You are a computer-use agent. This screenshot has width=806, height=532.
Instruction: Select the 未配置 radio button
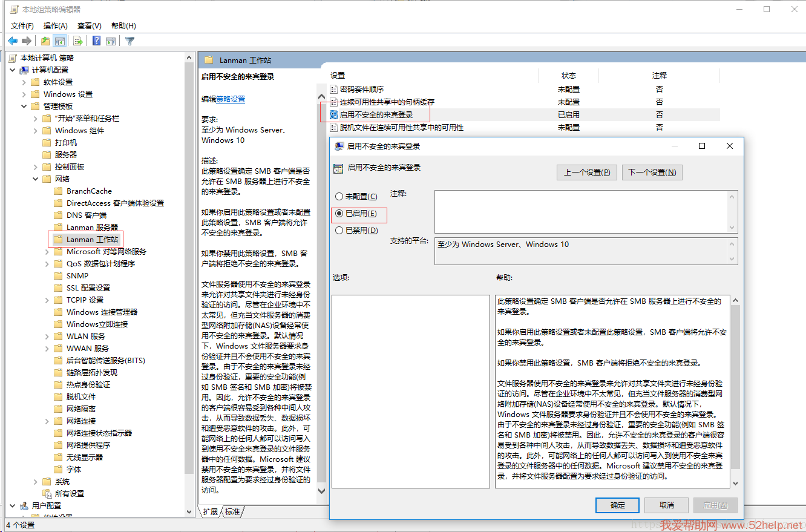coord(339,197)
